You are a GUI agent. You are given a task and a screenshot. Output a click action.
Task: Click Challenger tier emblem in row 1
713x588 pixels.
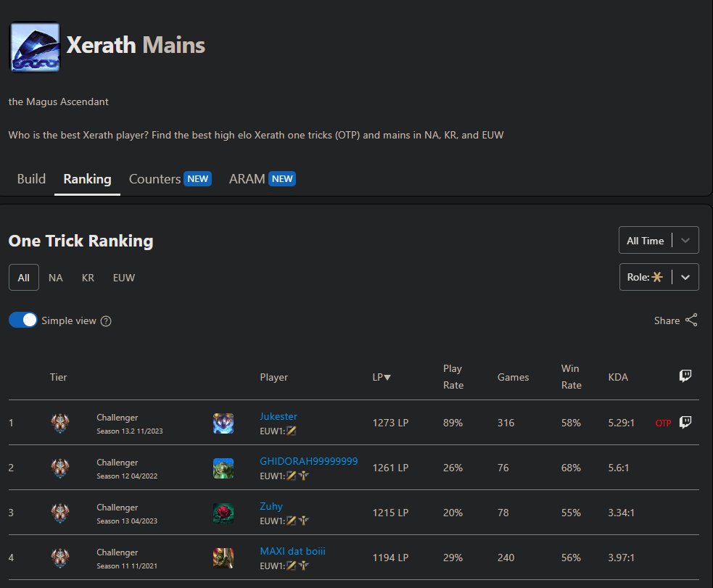click(x=60, y=423)
